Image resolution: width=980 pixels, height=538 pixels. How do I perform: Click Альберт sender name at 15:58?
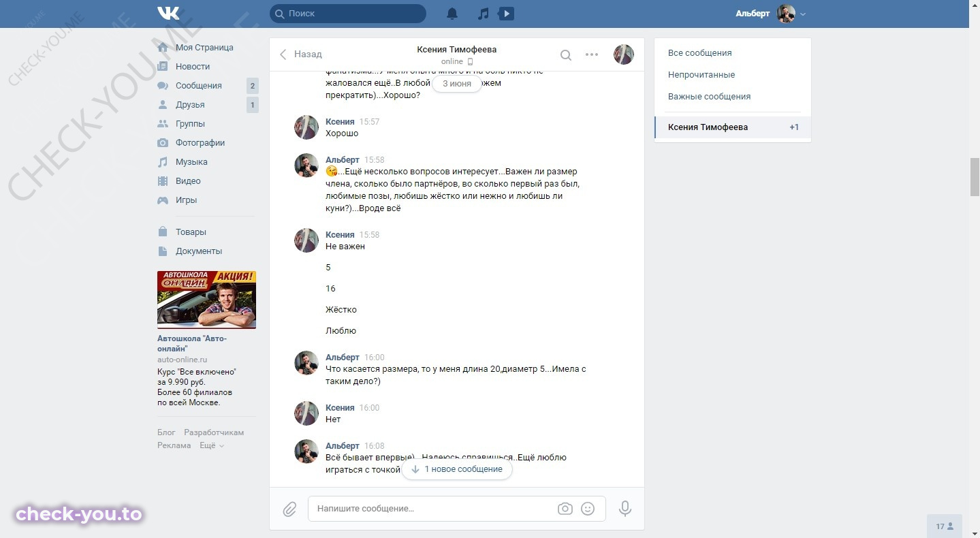(343, 160)
